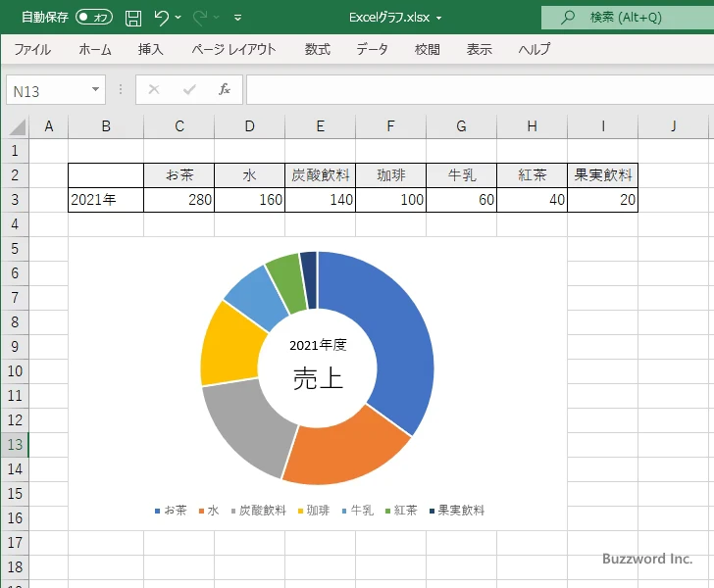
Task: Switch to the 挿入 tab
Action: coord(151,49)
